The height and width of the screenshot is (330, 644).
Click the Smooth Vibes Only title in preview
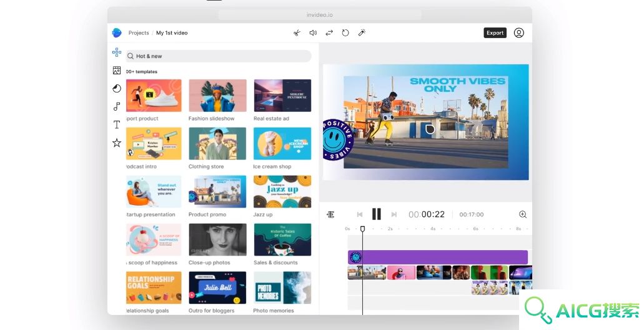(457, 84)
